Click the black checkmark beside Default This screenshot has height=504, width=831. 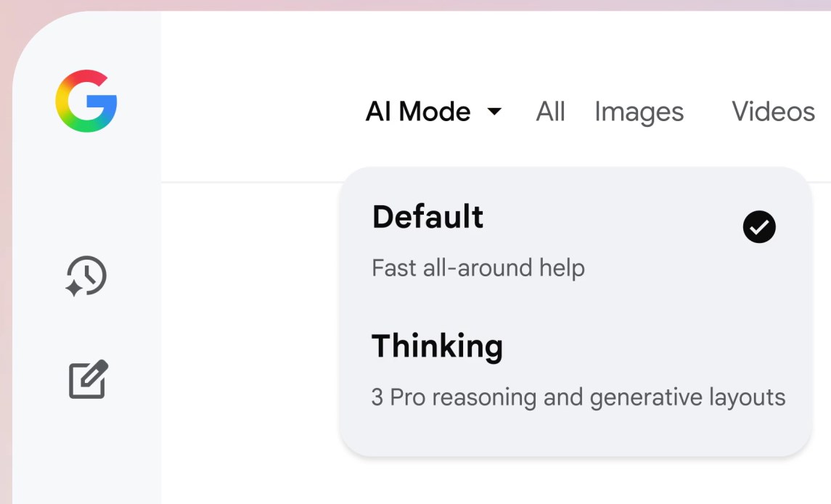point(759,228)
